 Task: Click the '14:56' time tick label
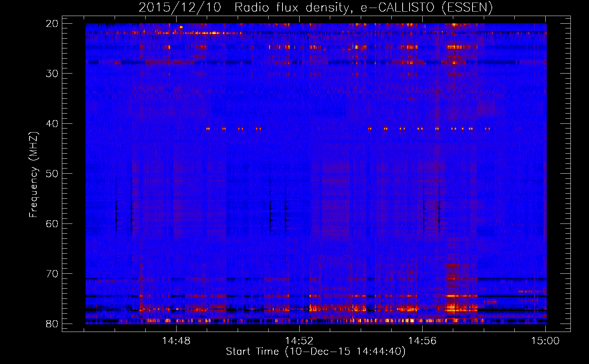422,341
